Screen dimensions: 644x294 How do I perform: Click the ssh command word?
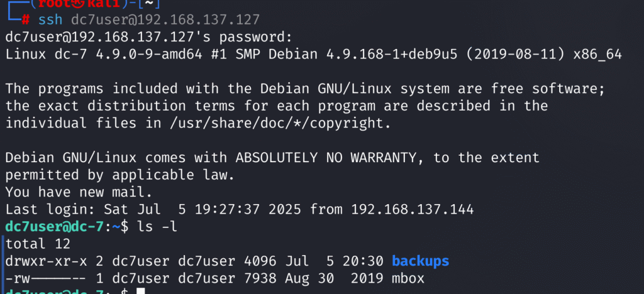point(50,19)
